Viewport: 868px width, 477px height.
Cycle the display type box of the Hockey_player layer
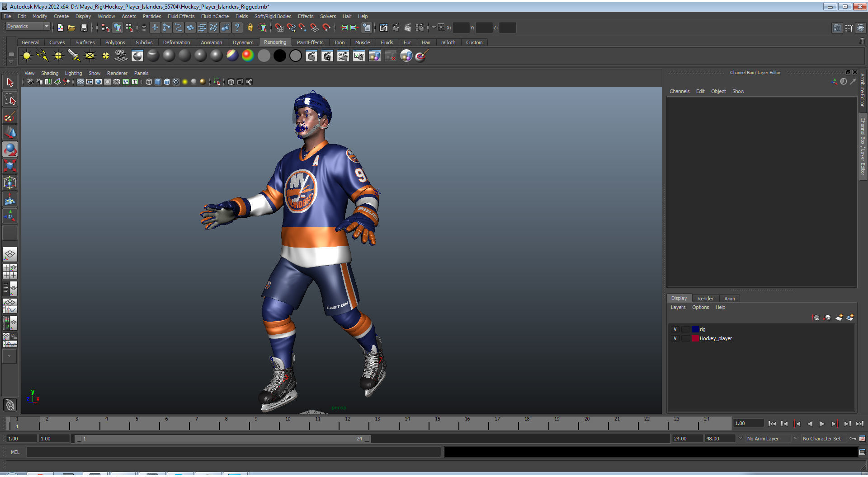point(685,338)
